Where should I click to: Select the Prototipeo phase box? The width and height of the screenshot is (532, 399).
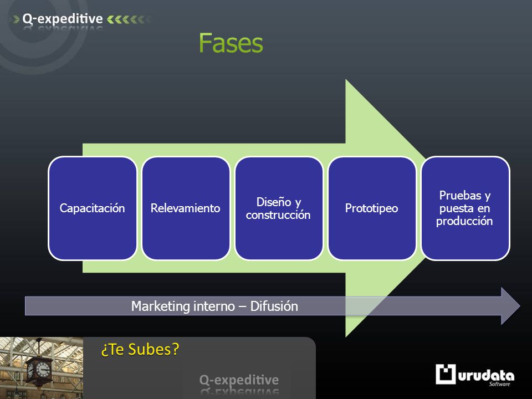click(x=372, y=208)
